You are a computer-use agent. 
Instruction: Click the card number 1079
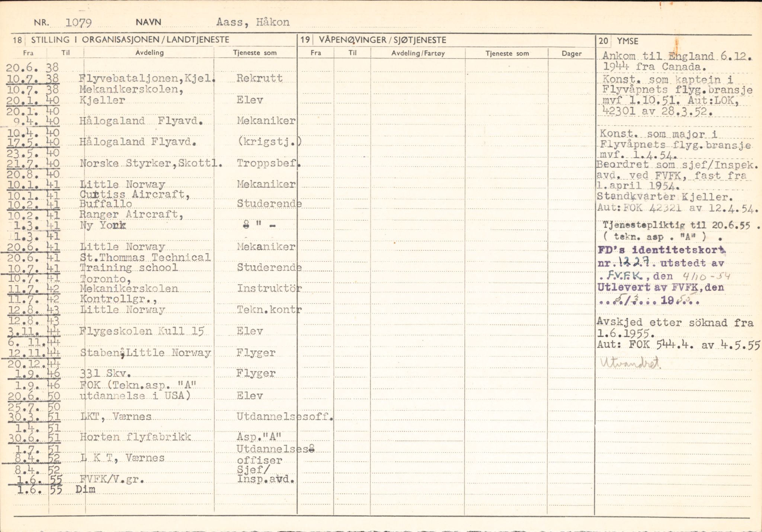point(79,23)
